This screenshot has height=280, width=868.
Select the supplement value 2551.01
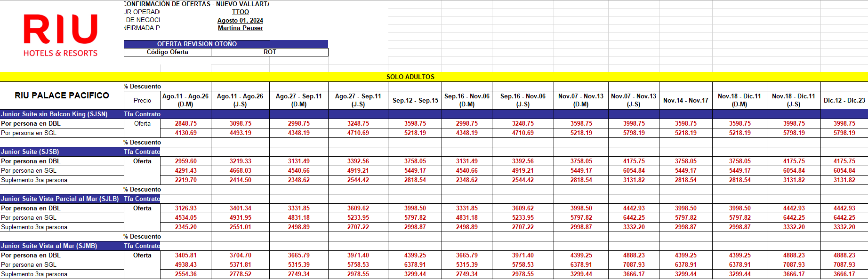pyautogui.click(x=241, y=227)
